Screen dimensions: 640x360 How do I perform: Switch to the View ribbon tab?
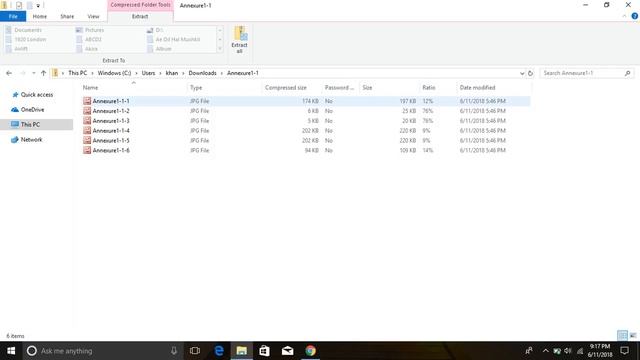pos(93,16)
